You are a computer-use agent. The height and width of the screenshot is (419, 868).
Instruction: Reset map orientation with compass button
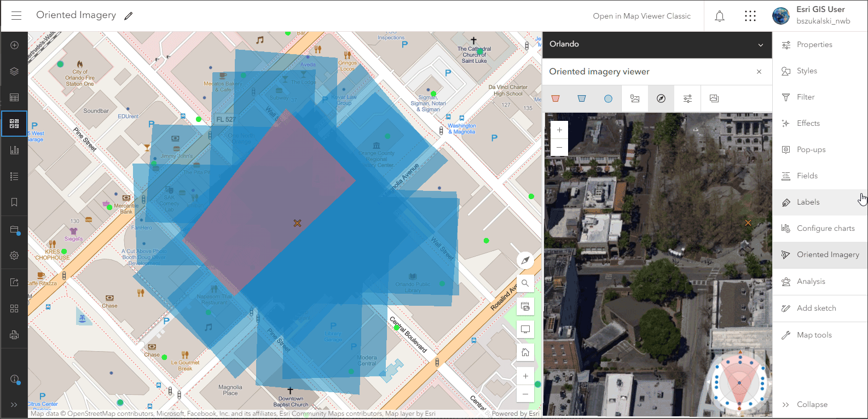point(525,260)
